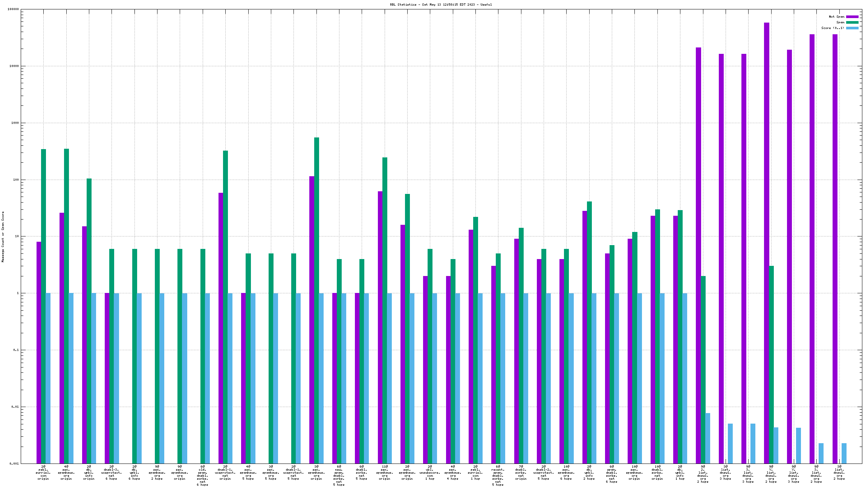868x488 pixels.
Task: Click the 1000 y-axis tick label
Action: (x=15, y=123)
